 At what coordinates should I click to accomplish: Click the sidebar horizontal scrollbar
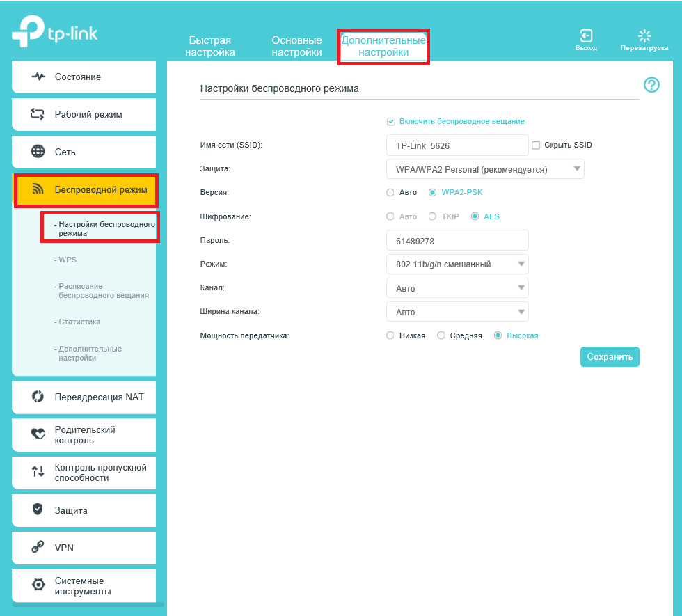[88, 604]
